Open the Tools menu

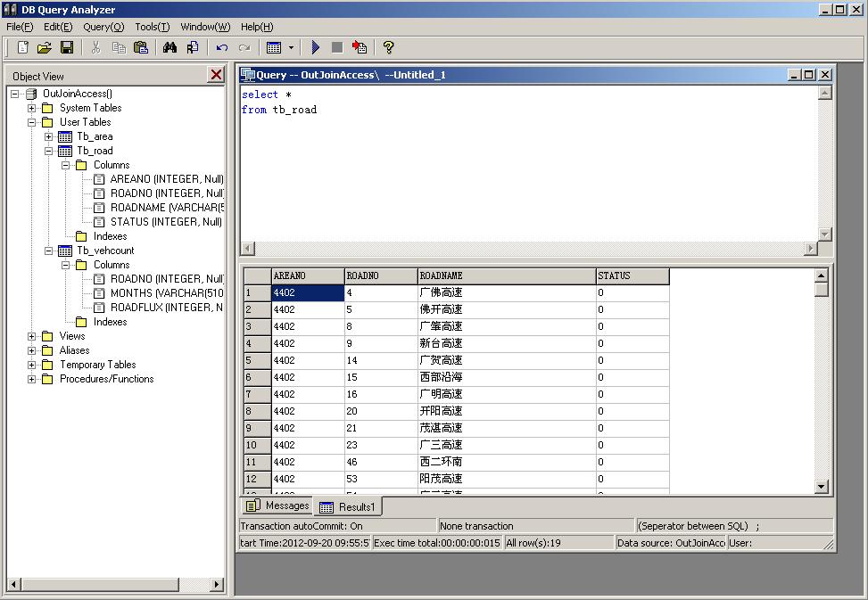coord(152,27)
